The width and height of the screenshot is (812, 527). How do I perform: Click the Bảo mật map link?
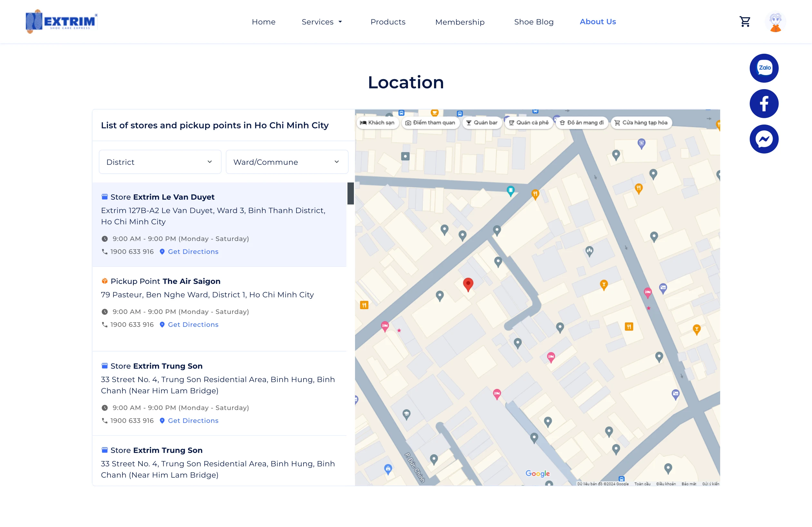click(x=689, y=484)
